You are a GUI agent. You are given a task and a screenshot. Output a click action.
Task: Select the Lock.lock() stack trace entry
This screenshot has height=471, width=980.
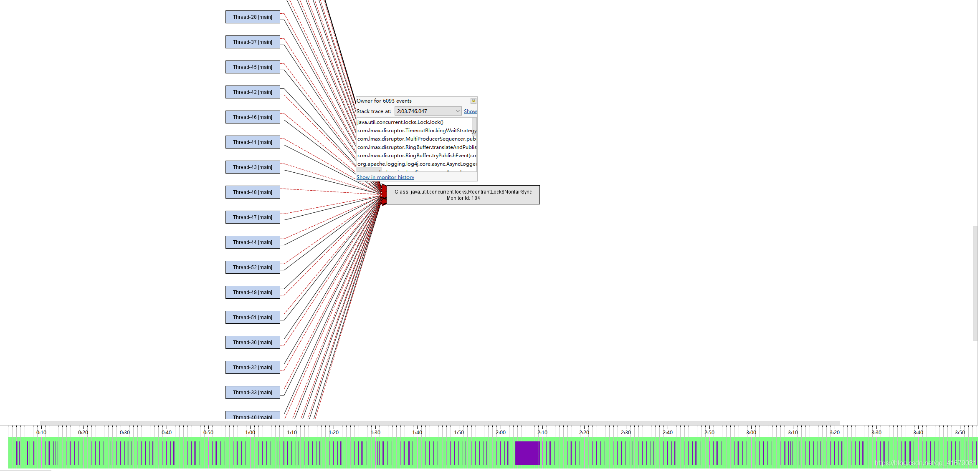pos(400,122)
